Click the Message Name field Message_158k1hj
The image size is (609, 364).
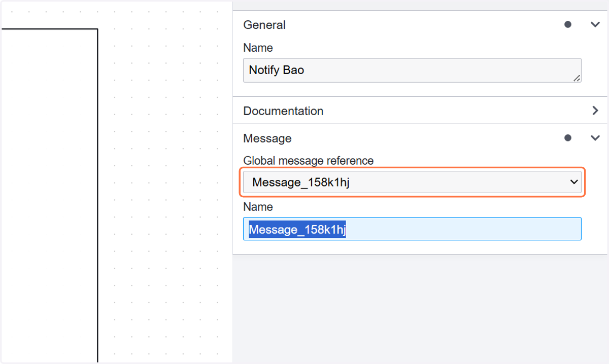412,229
